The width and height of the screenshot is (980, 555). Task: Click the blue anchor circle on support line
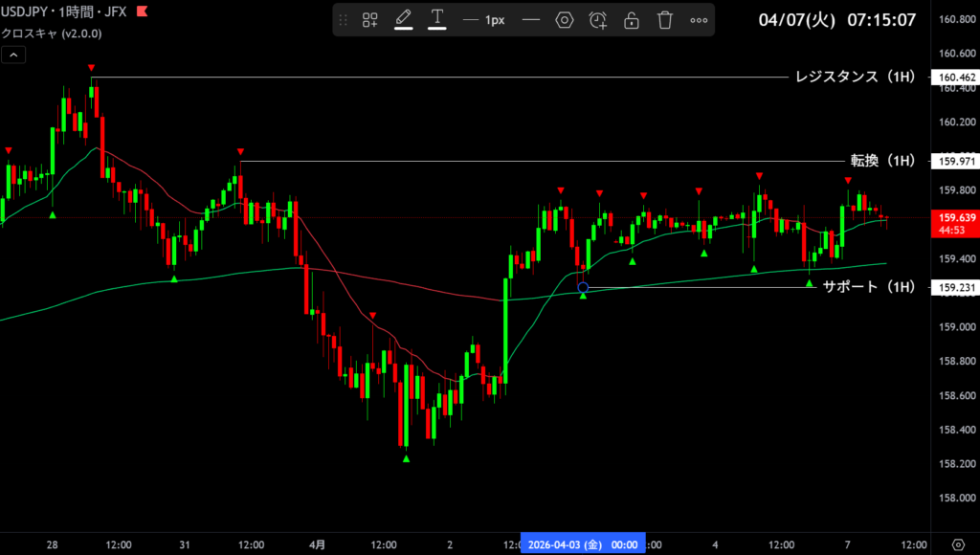coord(583,287)
